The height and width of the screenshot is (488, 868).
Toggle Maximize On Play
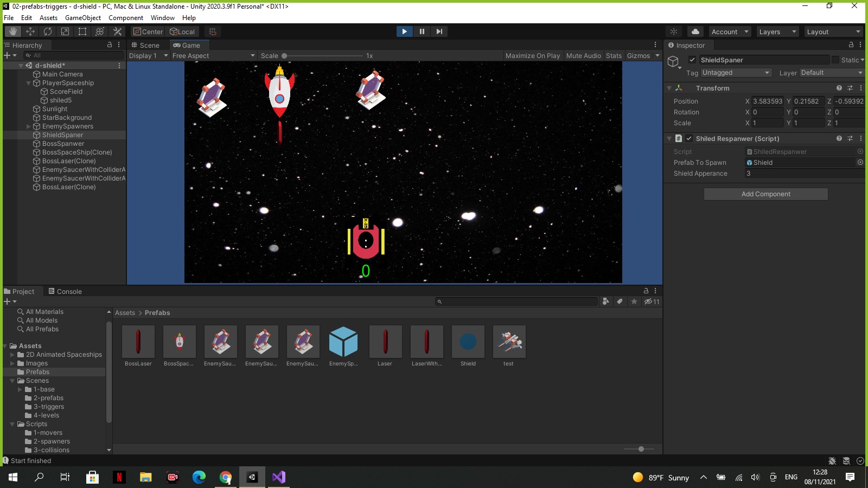point(532,55)
